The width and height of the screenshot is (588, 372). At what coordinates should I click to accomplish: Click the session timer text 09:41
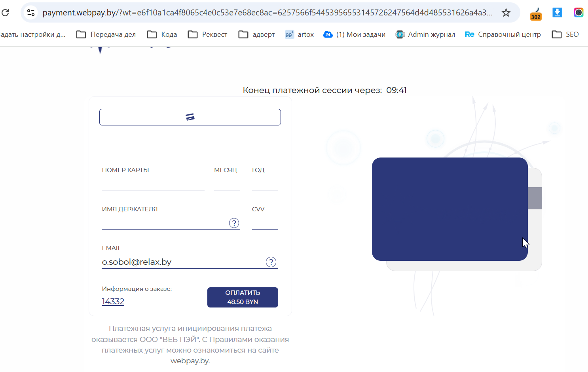[396, 90]
